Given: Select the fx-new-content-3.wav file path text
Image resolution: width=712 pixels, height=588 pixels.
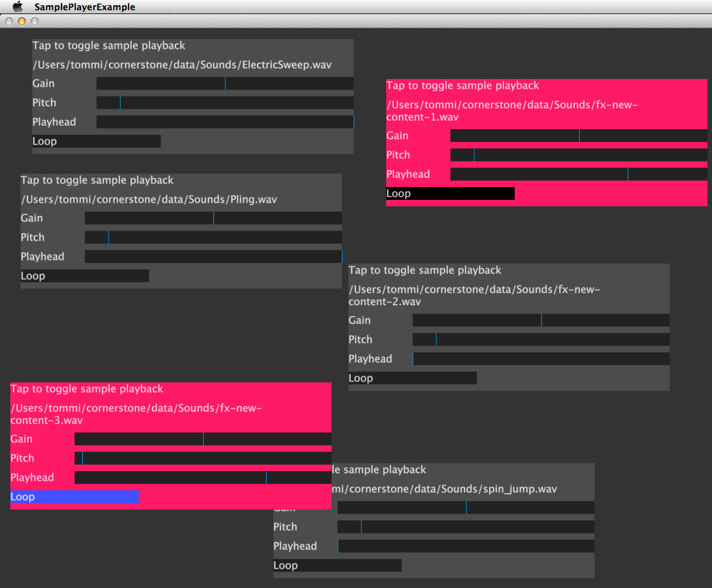Looking at the screenshot, I should coord(136,414).
